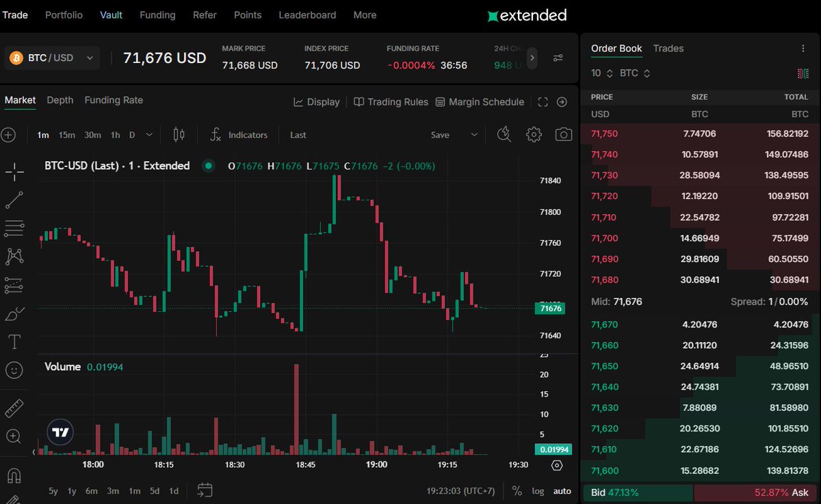
Task: Click the Display button
Action: (317, 102)
